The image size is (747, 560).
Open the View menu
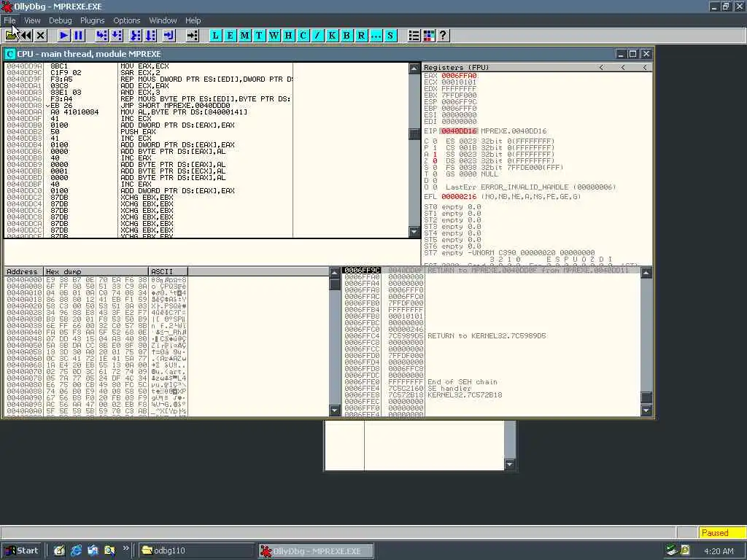[32, 20]
